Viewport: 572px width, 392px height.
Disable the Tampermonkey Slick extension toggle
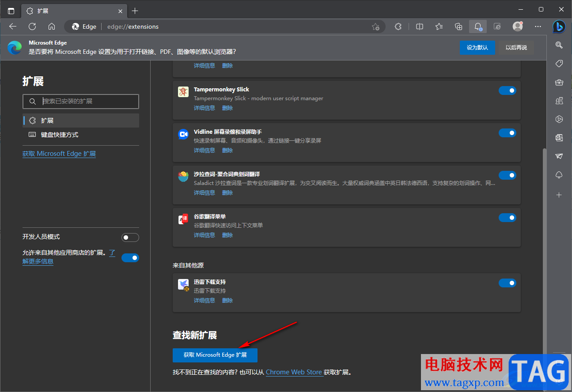(508, 90)
